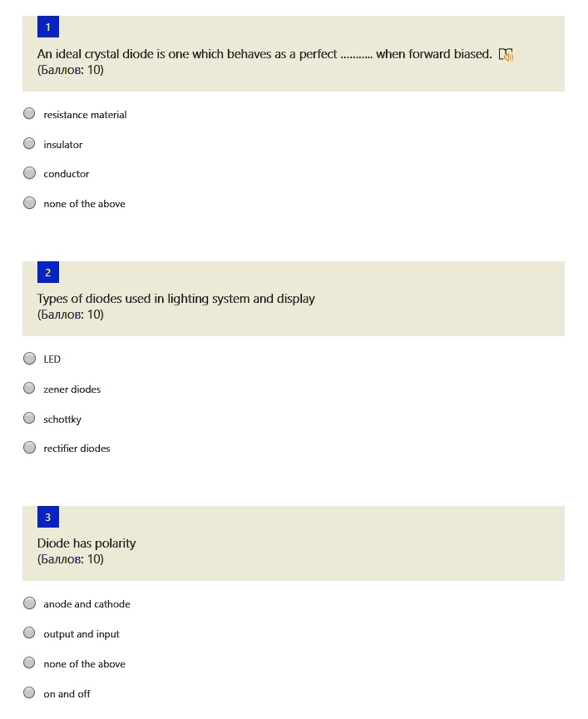Click the question number 3 badge
588x719 pixels.
pos(47,517)
